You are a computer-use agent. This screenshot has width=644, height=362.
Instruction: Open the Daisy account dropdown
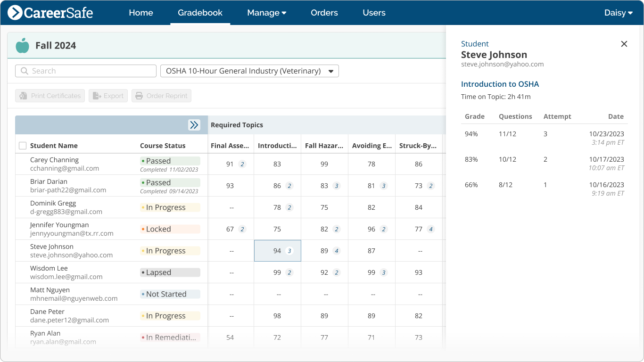click(618, 13)
